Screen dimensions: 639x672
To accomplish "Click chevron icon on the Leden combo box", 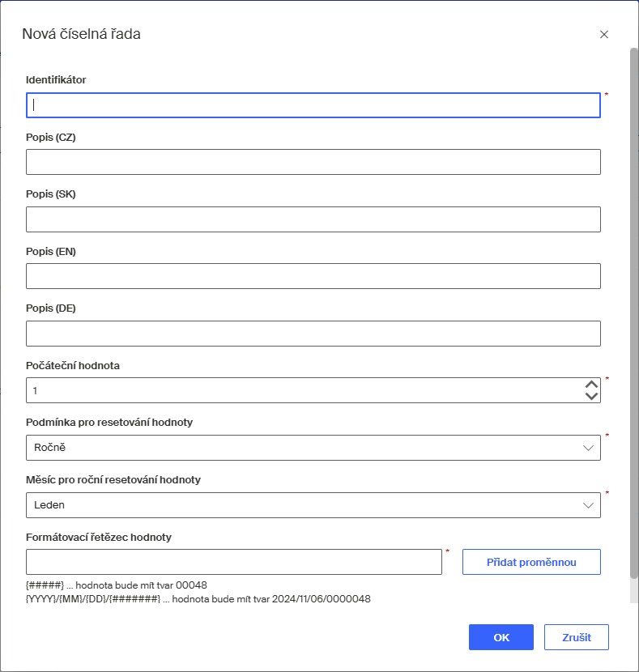I will tap(588, 505).
